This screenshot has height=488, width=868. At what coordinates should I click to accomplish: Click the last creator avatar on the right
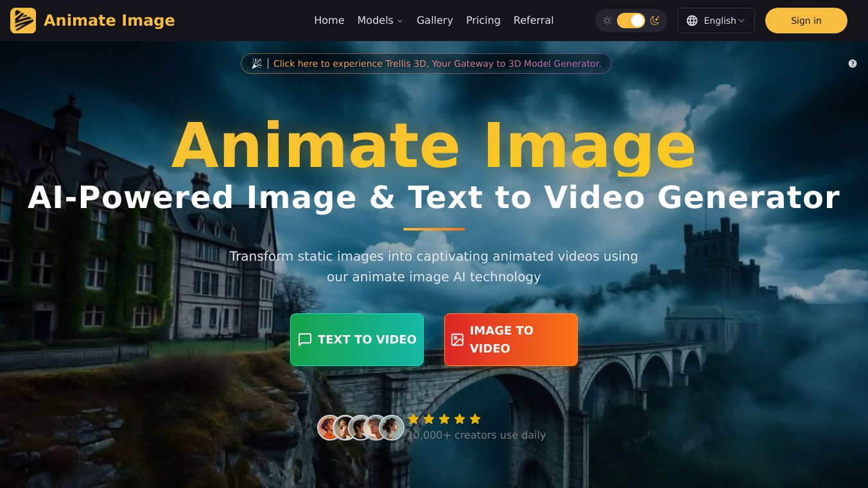(x=392, y=428)
